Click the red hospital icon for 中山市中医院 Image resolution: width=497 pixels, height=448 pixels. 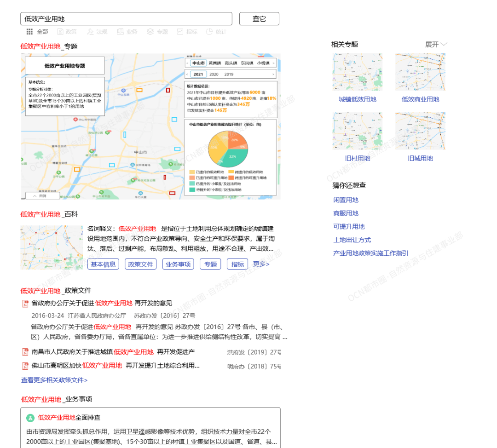click(x=75, y=120)
